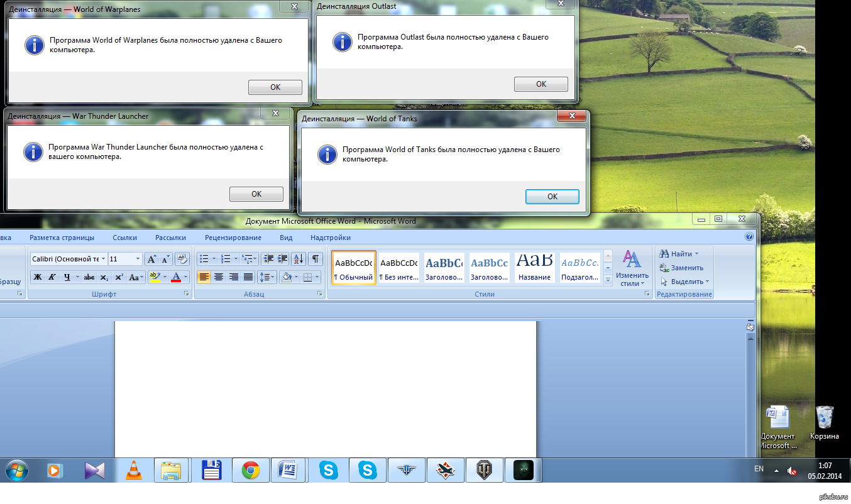This screenshot has height=504, width=851.
Task: Open the font size 11 dropdown
Action: [x=138, y=259]
